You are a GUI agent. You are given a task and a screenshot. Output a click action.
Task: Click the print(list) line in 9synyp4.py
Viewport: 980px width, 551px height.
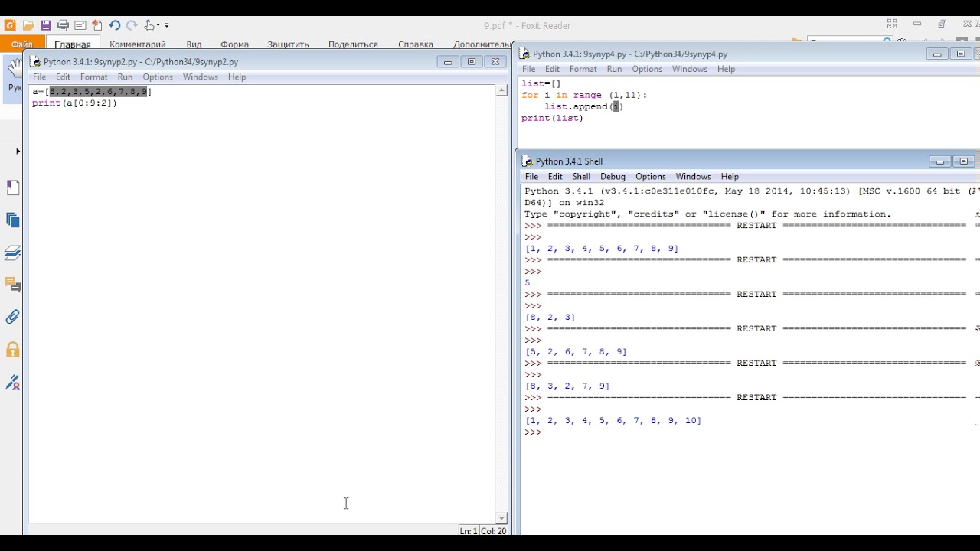[552, 118]
